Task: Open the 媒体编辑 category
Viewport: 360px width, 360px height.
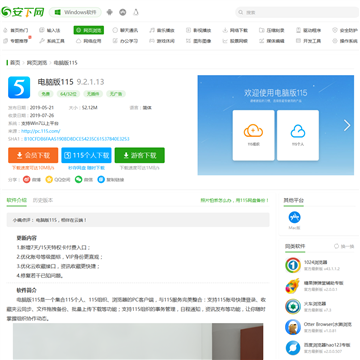Action: click(x=272, y=41)
